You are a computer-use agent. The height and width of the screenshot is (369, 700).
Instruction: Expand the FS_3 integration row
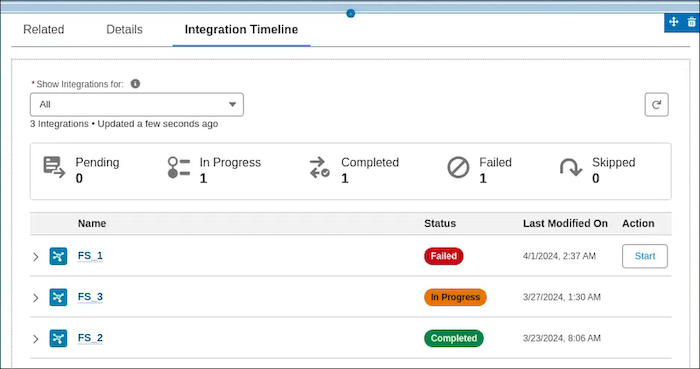(36, 298)
